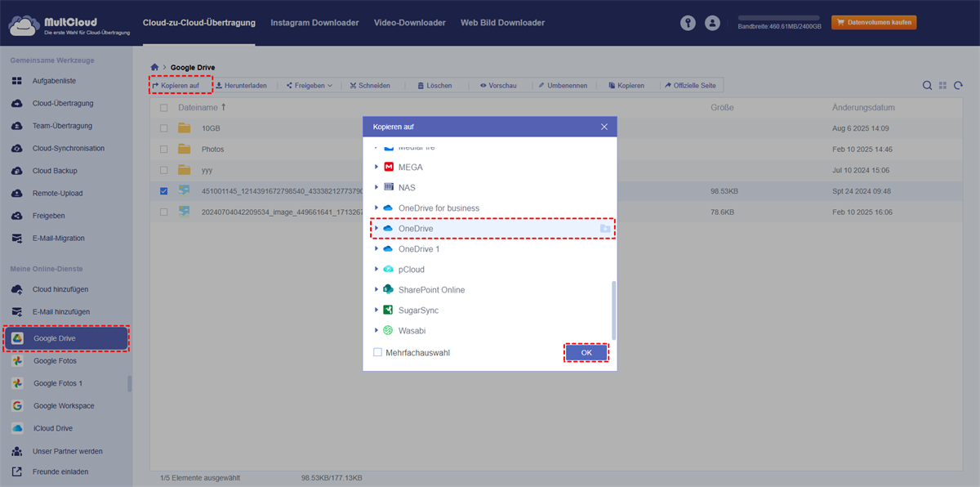Viewport: 980px width, 487px height.
Task: Expand the NAS tree node arrow
Action: [376, 187]
